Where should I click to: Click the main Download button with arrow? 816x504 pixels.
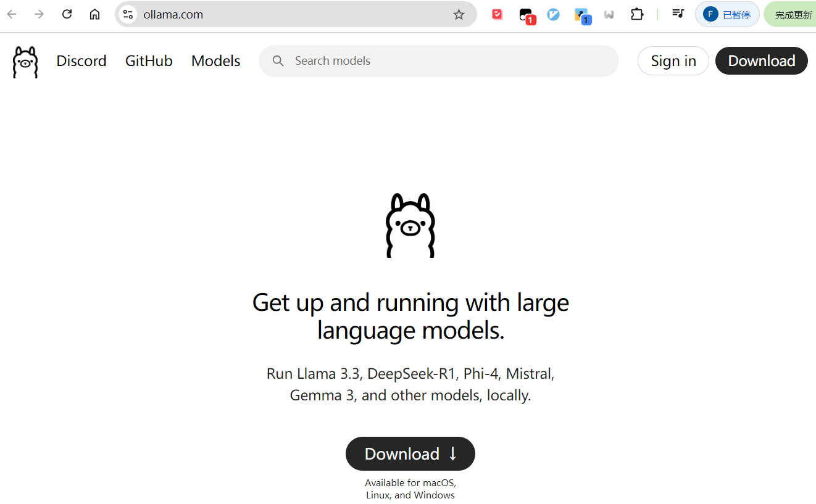click(410, 454)
